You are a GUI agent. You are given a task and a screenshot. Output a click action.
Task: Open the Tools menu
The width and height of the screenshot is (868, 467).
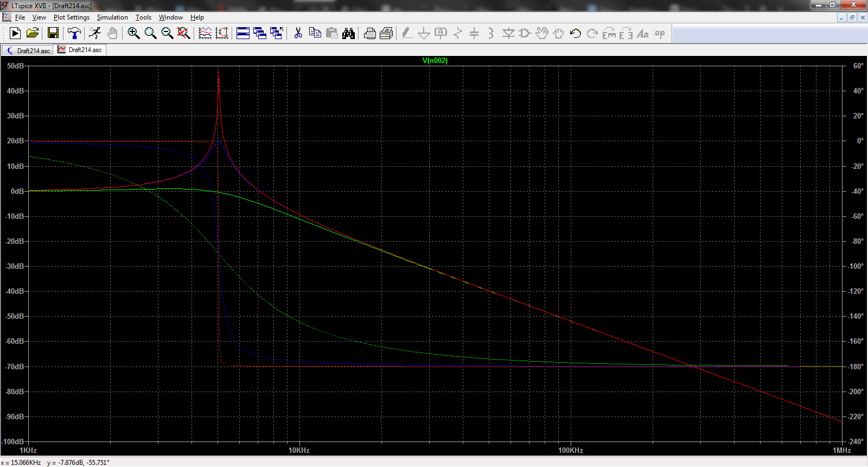(x=143, y=17)
